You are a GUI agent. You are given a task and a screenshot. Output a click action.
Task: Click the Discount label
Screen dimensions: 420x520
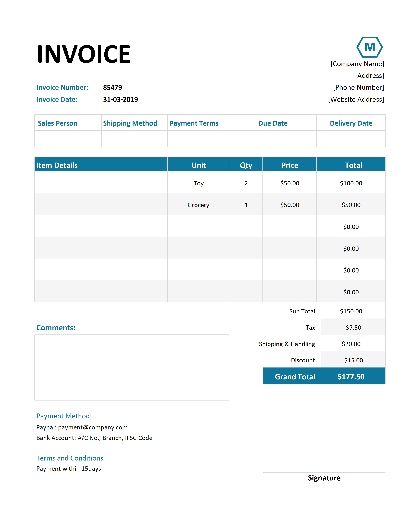pyautogui.click(x=303, y=360)
